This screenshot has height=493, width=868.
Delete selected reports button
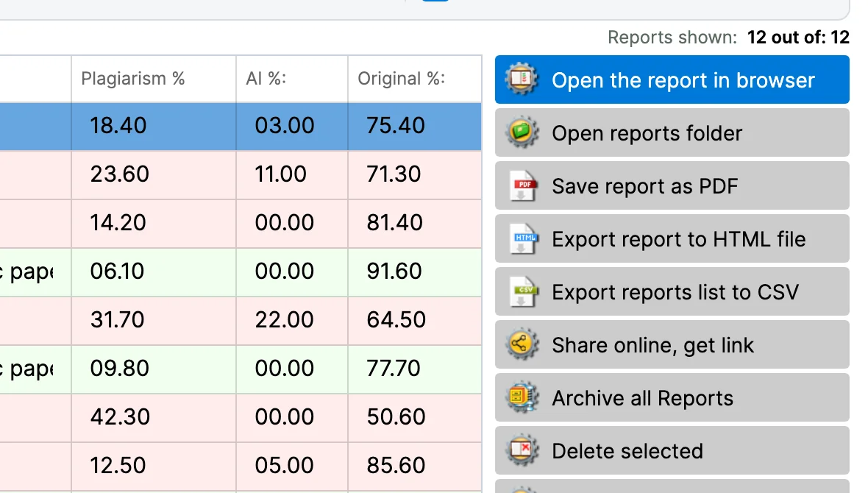click(672, 451)
